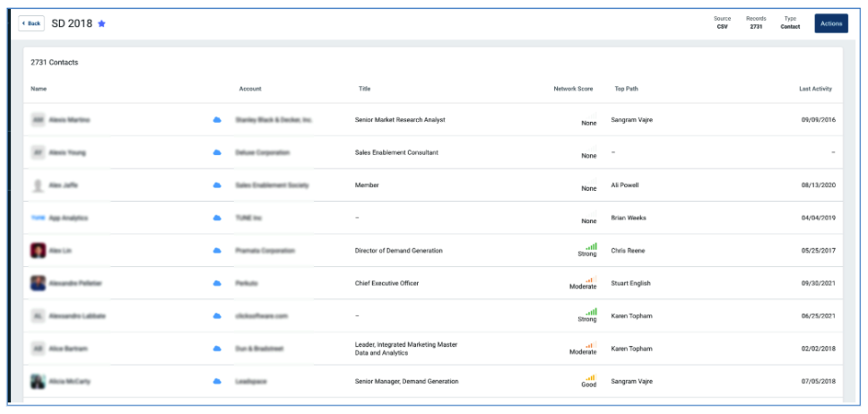Click the Moderate score icon in the 02/02/2018 row
Screen dimensions: 868x414
tap(591, 345)
